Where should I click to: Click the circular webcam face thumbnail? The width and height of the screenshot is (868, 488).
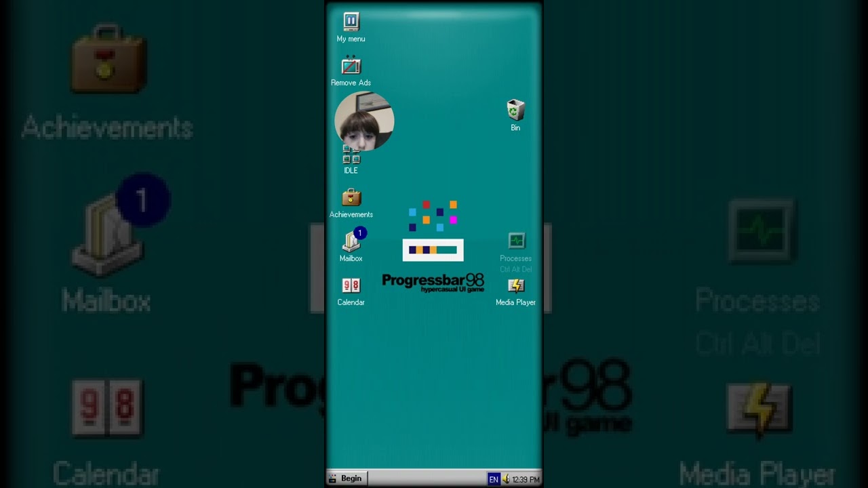click(364, 121)
